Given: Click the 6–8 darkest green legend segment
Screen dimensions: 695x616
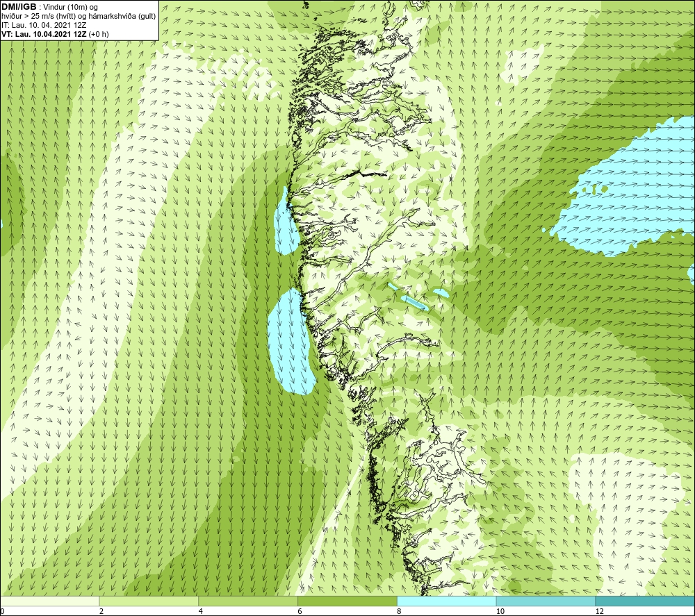Looking at the screenshot, I should (x=347, y=601).
